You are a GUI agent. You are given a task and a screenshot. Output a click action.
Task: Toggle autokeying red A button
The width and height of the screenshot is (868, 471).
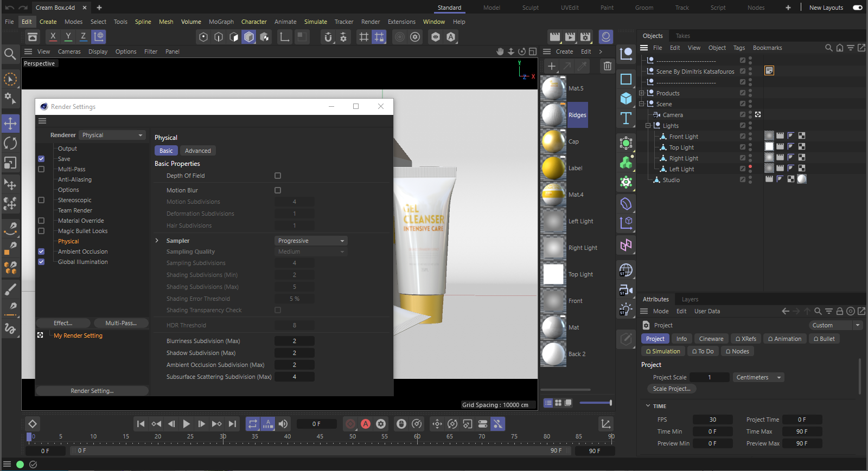(x=366, y=424)
